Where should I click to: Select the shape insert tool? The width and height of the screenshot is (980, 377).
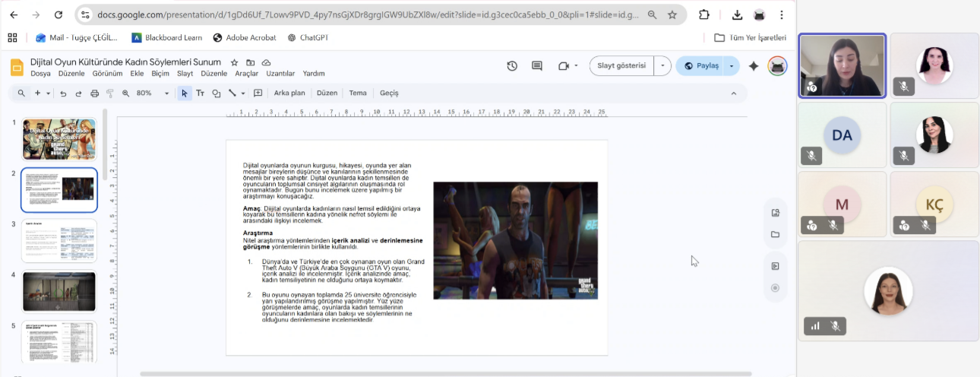pyautogui.click(x=217, y=93)
